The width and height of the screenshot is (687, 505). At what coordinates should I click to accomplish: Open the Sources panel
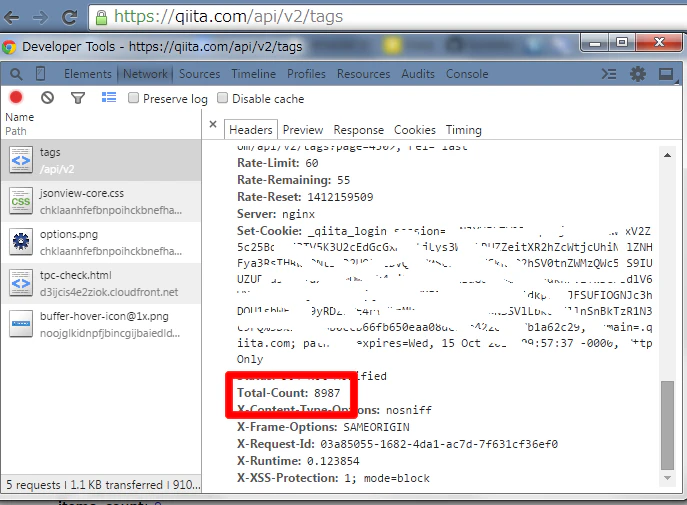coord(199,74)
